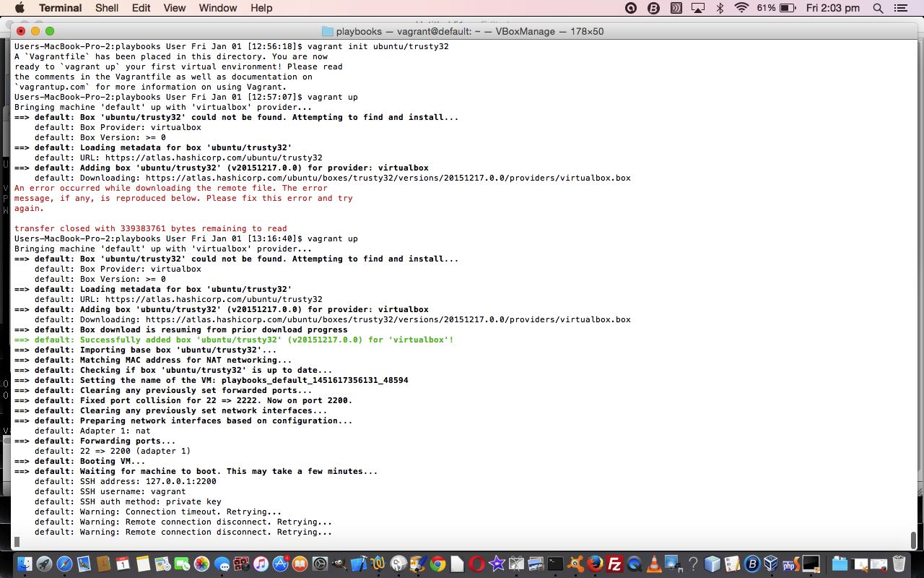This screenshot has width=924, height=578.
Task: Click 'Box download is resuming' line
Action: point(181,329)
